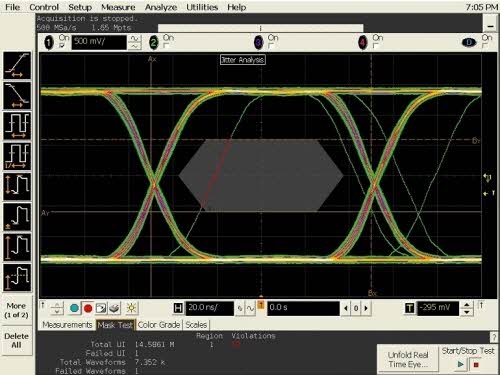Open More (1 of 2) measurements
Image resolution: width=500 pixels, height=375 pixels.
(x=16, y=310)
